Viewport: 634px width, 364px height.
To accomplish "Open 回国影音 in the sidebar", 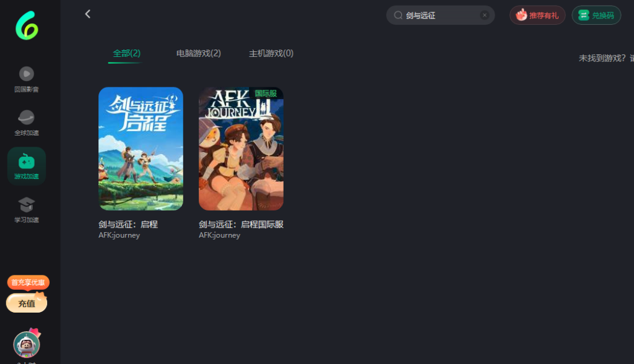I will pyautogui.click(x=27, y=74).
